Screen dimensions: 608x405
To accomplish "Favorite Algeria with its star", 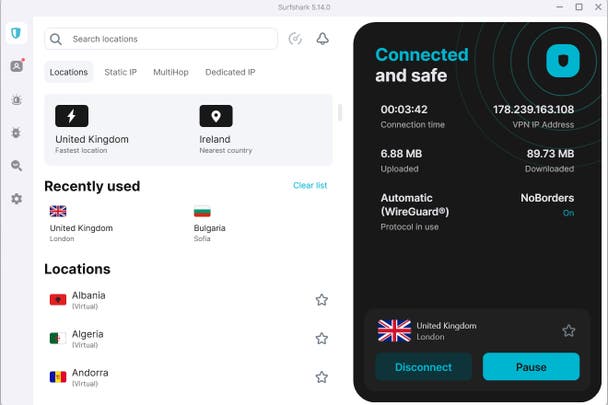I will point(321,339).
